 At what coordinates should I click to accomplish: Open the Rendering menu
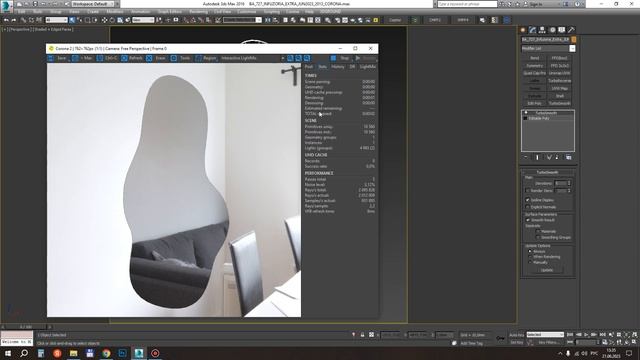pos(198,12)
